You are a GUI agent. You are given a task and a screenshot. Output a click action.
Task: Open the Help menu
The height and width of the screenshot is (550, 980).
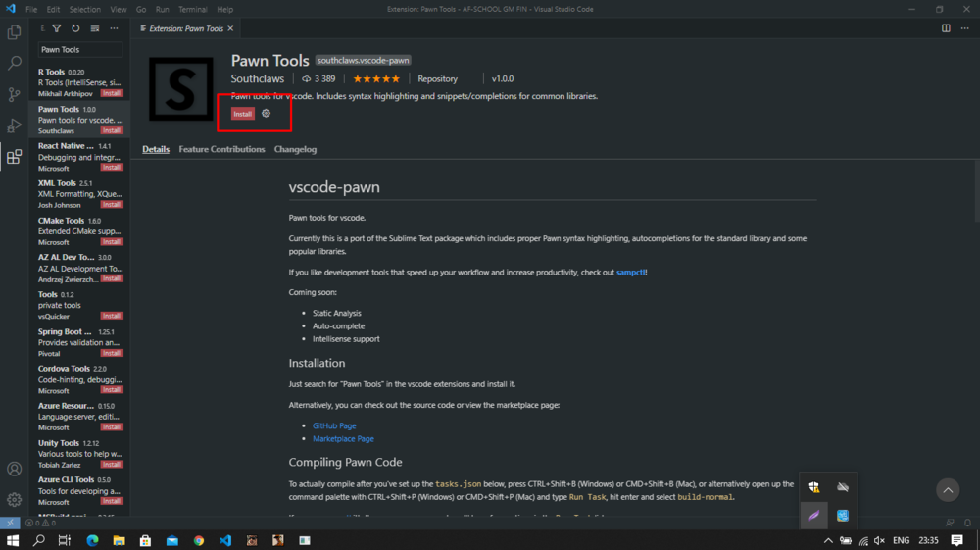225,10
